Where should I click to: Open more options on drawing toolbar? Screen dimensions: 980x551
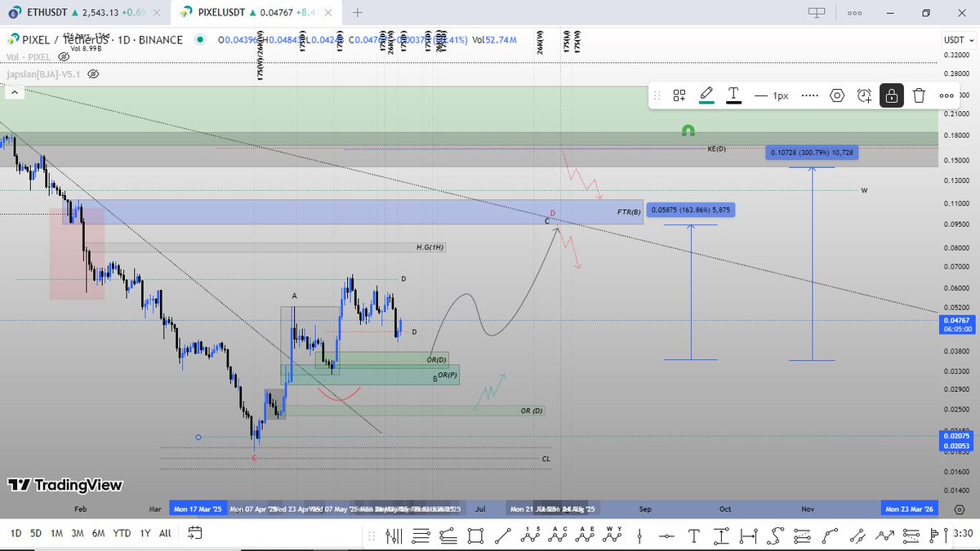(947, 96)
